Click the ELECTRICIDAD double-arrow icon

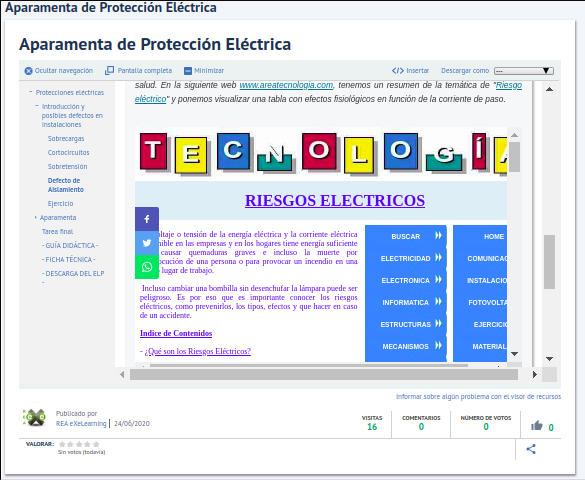pyautogui.click(x=438, y=257)
